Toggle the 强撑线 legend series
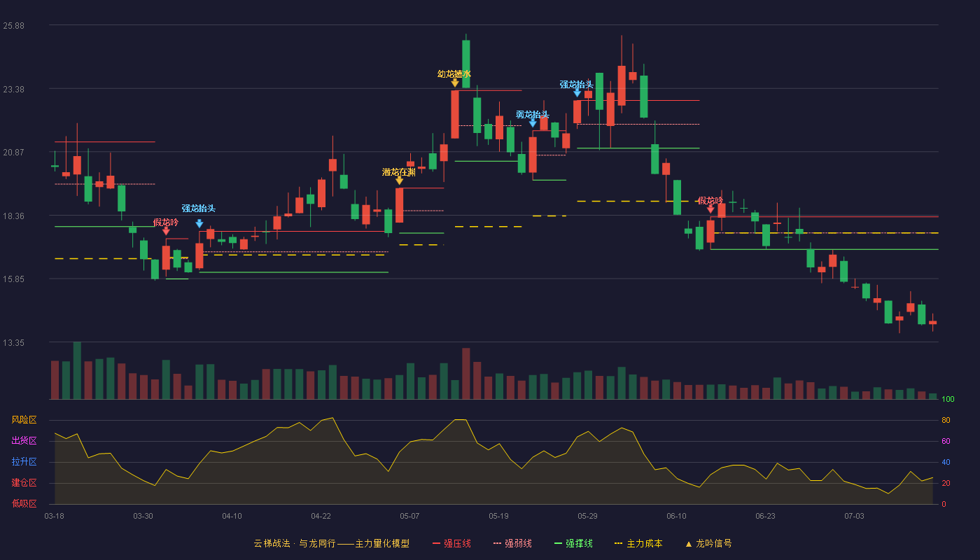This screenshot has width=980, height=560. tap(573, 543)
